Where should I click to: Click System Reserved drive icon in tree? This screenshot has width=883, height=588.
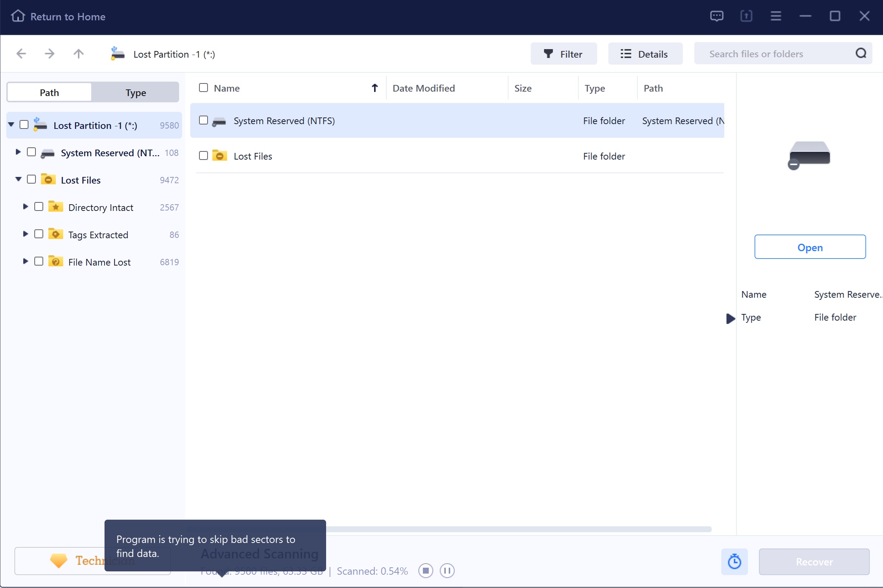tap(48, 153)
